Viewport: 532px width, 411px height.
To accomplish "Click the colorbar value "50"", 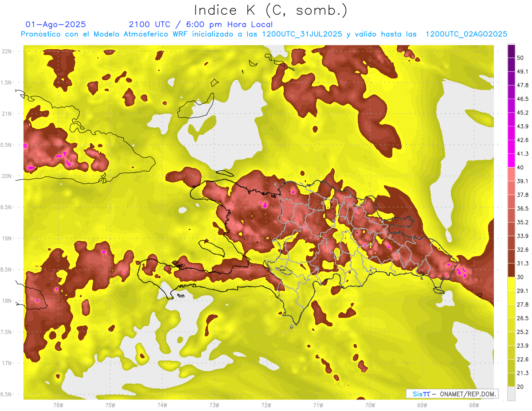I will pos(521,58).
